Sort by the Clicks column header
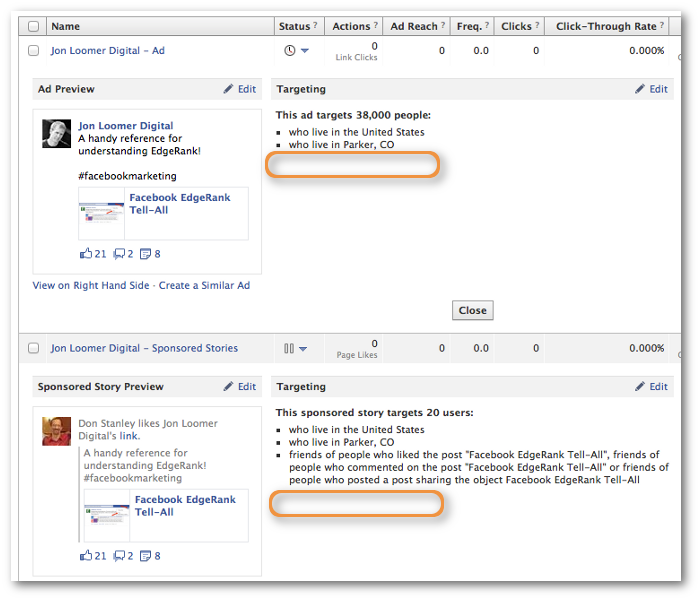Image resolution: width=700 pixels, height=600 pixels. click(x=517, y=26)
